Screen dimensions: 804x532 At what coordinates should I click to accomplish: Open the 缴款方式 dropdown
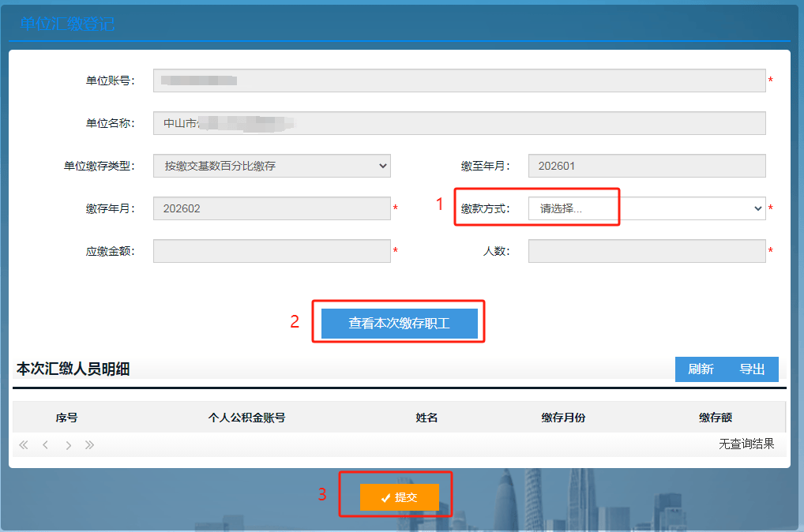coord(646,208)
